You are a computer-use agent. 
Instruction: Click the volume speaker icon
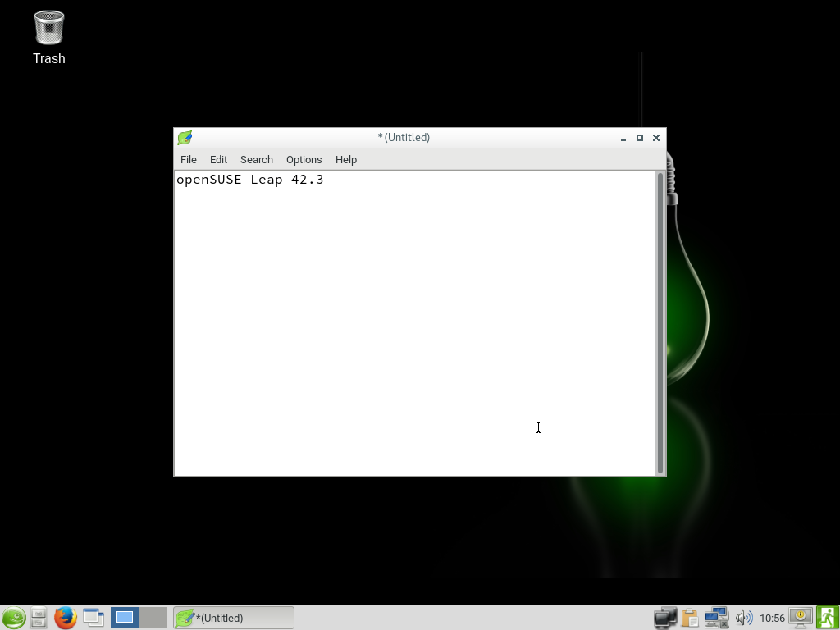coord(743,618)
